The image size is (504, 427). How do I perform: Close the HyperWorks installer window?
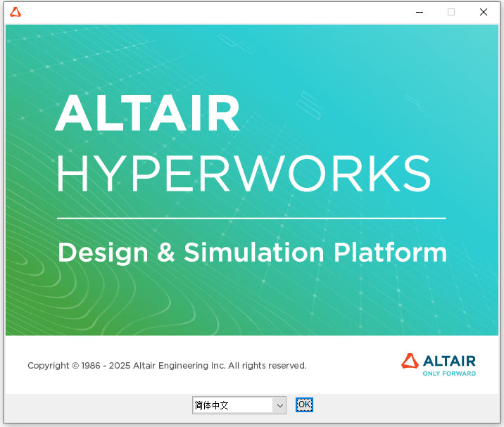(484, 12)
